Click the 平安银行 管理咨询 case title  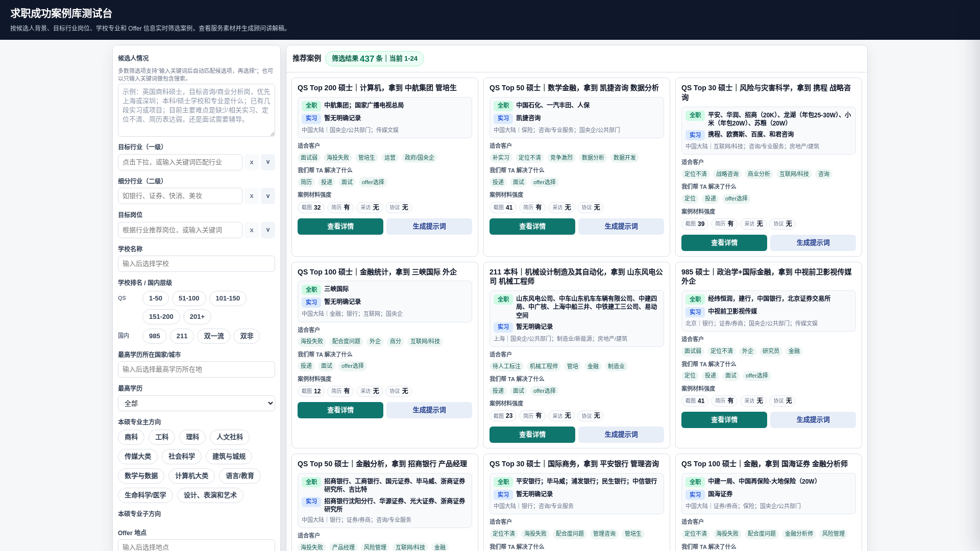coord(574,464)
